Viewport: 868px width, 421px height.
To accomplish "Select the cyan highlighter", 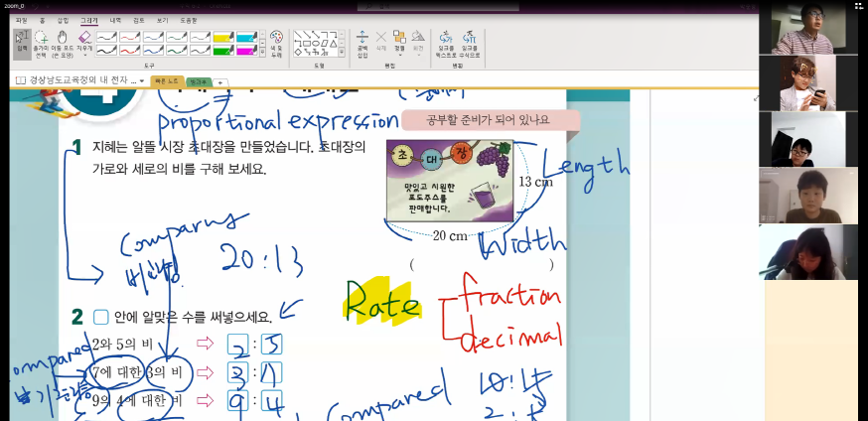I will click(246, 37).
